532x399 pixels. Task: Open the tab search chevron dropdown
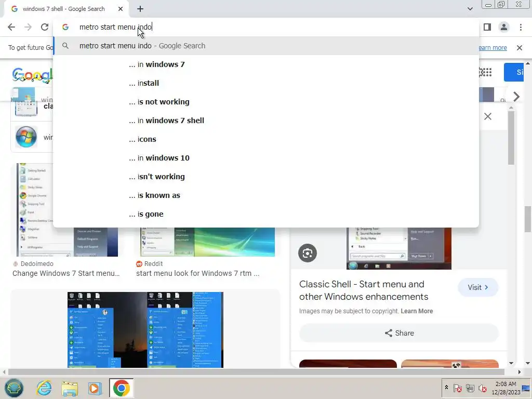(x=470, y=9)
